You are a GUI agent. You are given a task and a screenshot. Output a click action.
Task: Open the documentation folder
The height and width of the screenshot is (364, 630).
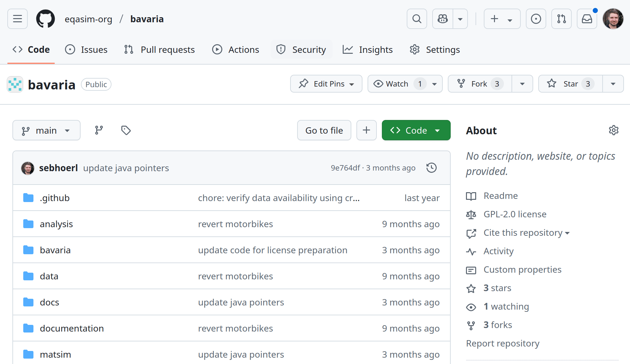pos(72,328)
